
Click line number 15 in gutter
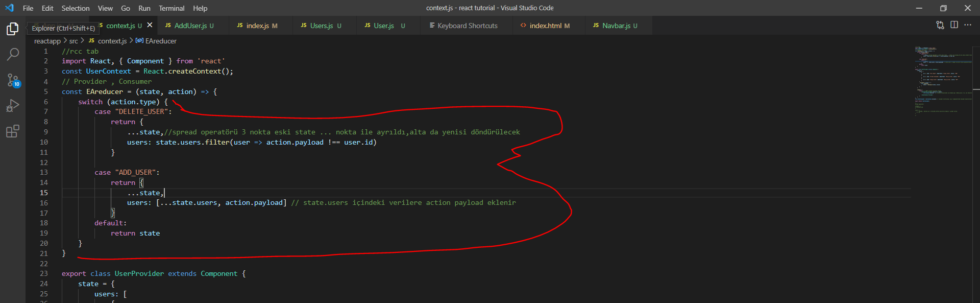[x=44, y=193]
